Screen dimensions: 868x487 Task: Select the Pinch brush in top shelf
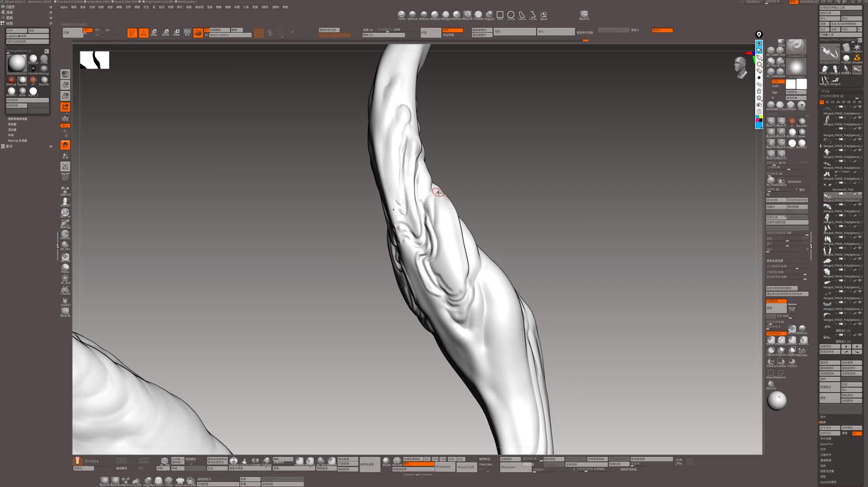(x=401, y=15)
